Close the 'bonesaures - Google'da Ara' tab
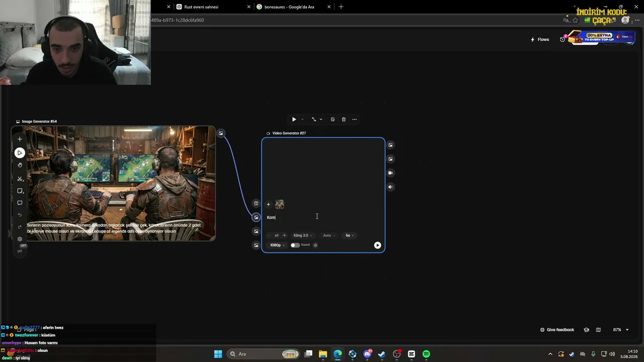 tap(329, 7)
